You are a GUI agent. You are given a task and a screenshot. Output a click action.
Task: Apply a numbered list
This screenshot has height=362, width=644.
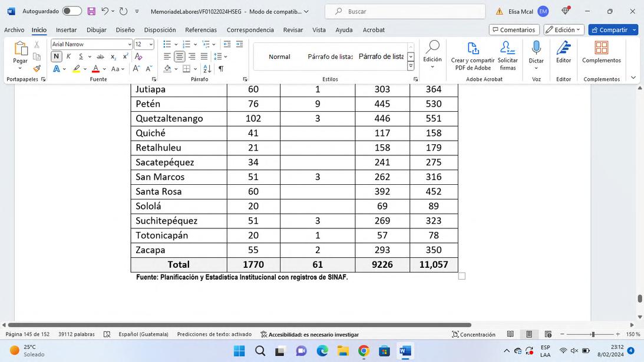[186, 44]
